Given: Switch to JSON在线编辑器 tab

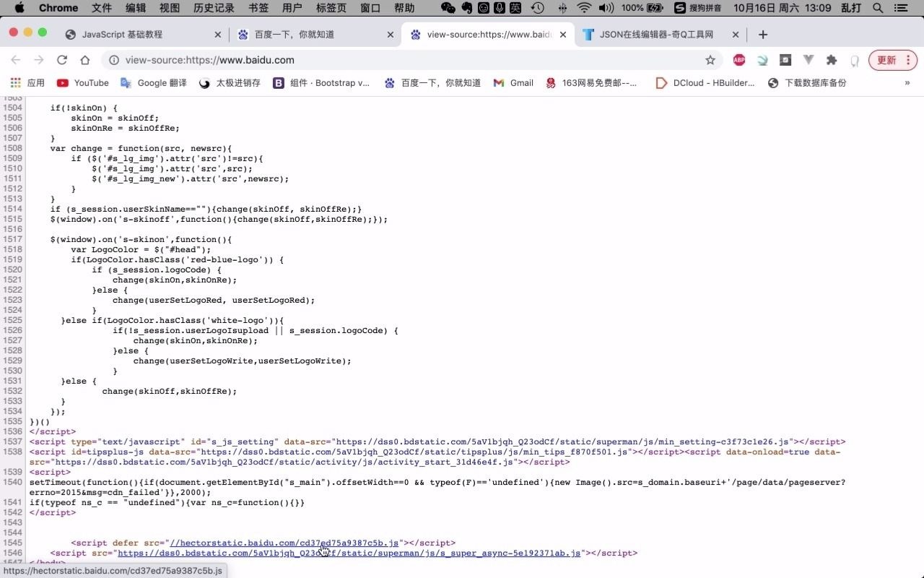Looking at the screenshot, I should click(x=656, y=34).
